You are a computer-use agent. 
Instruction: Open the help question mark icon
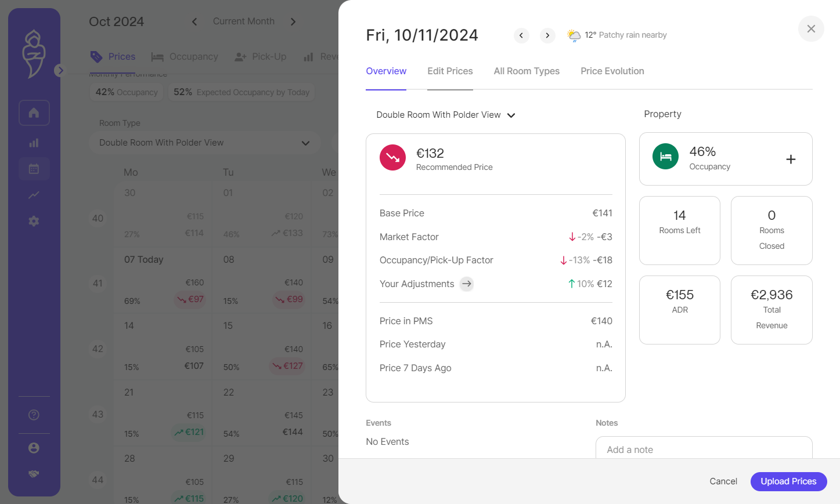pyautogui.click(x=34, y=415)
